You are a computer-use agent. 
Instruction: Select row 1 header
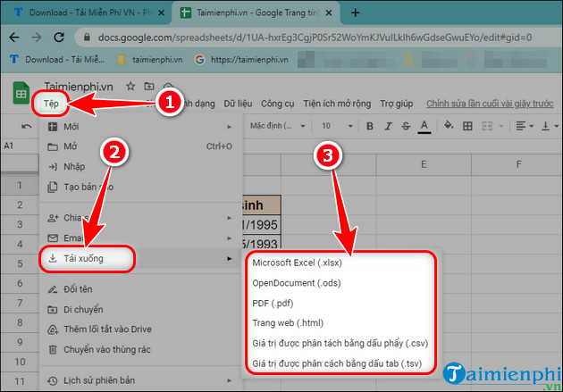click(20, 186)
